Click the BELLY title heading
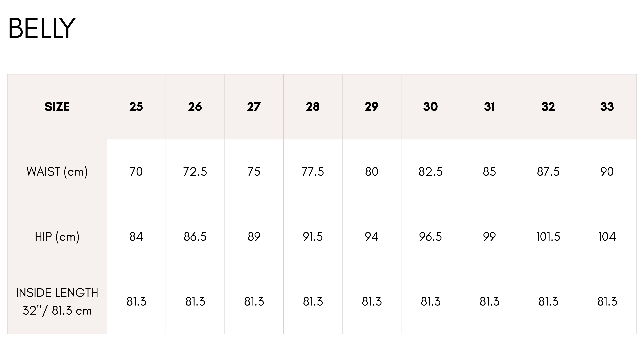The height and width of the screenshot is (362, 644). coord(42,28)
